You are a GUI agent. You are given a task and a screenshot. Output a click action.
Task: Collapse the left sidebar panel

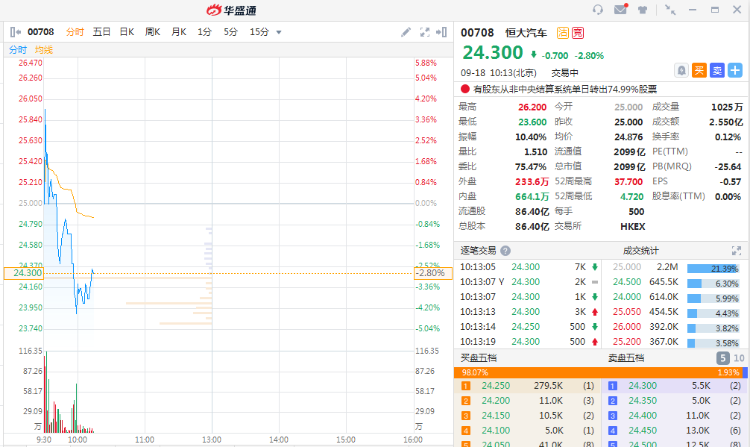click(x=16, y=32)
